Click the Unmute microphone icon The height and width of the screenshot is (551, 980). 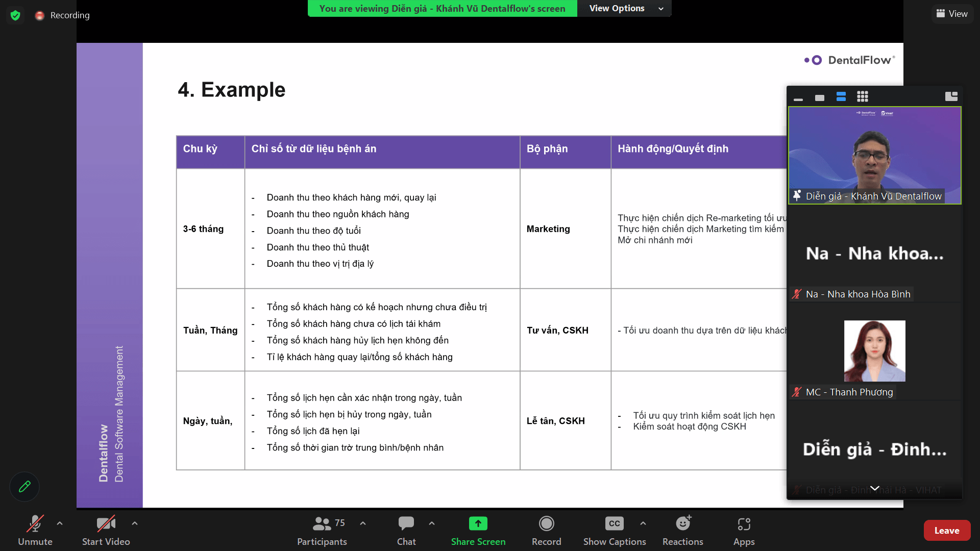pos(35,524)
